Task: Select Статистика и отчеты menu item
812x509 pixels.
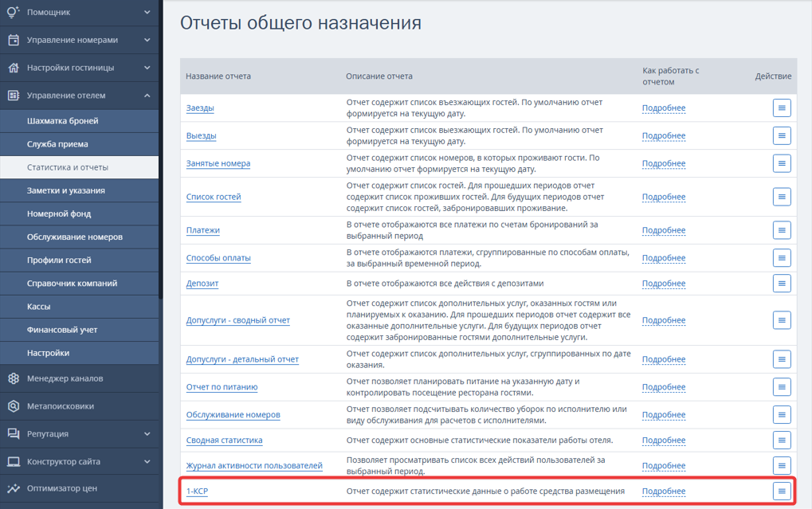Action: coord(79,167)
